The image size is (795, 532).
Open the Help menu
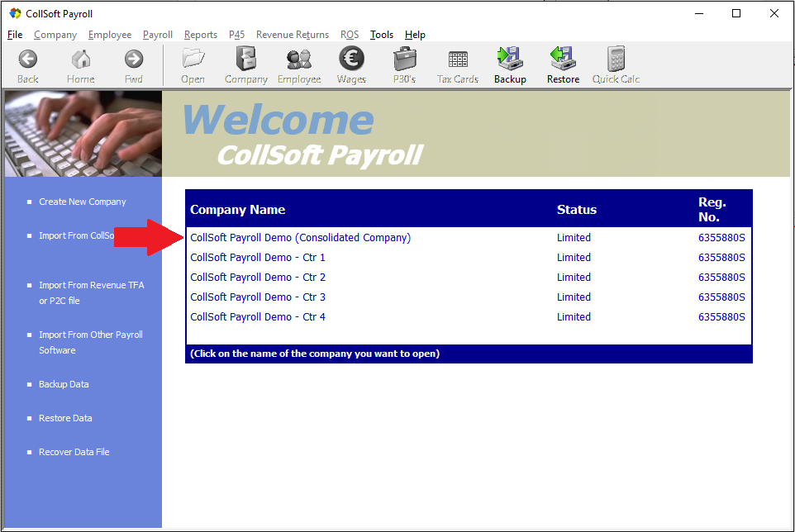(x=415, y=35)
